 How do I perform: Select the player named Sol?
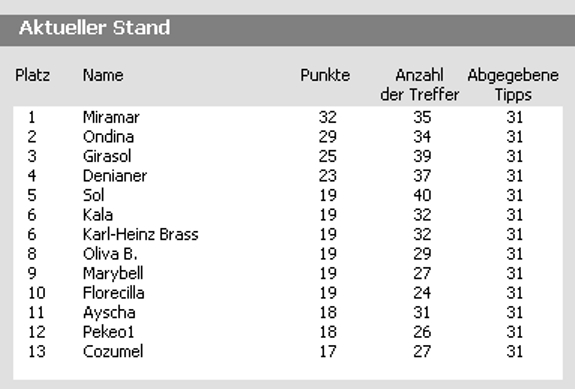pyautogui.click(x=94, y=195)
